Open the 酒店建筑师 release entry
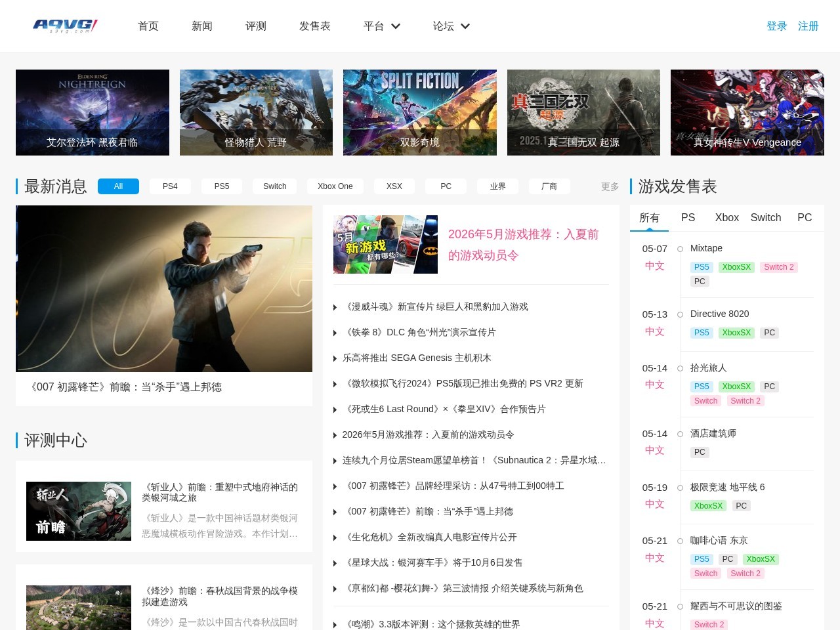 [x=713, y=434]
